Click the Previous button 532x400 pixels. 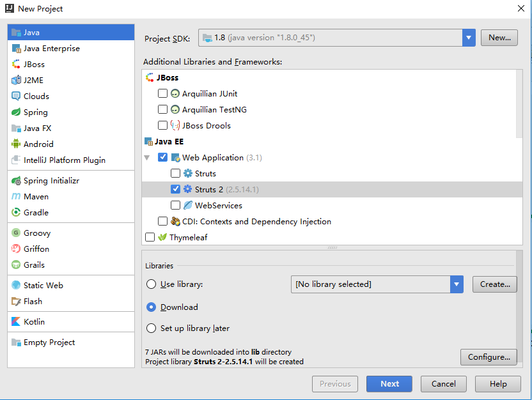coord(335,384)
